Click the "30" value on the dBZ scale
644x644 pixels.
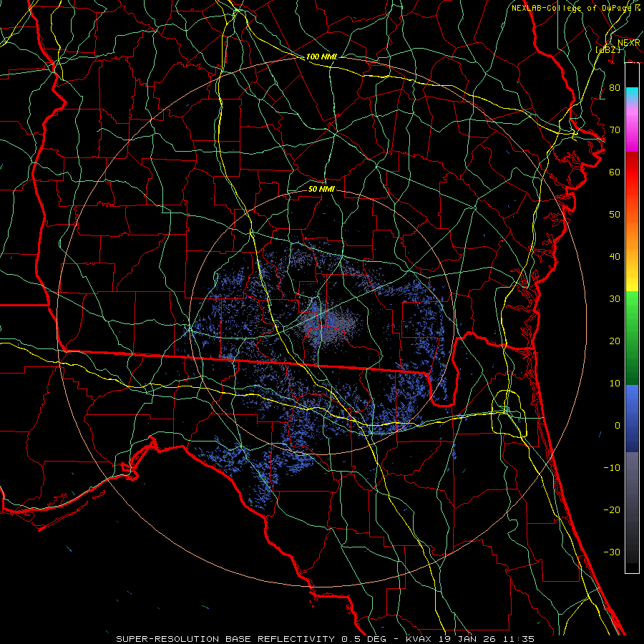615,299
